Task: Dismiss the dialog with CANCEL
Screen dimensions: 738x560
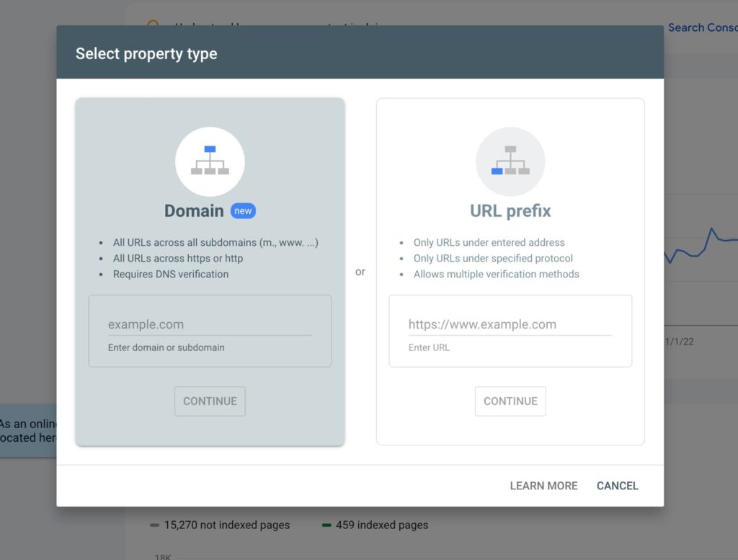Action: (x=618, y=486)
